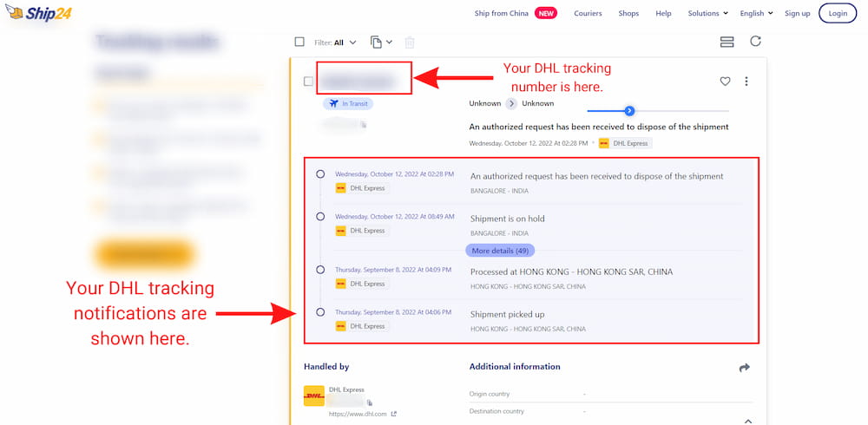Click 'Thursday, September 8, 2022 At 04:06 PM' date

[x=393, y=312]
